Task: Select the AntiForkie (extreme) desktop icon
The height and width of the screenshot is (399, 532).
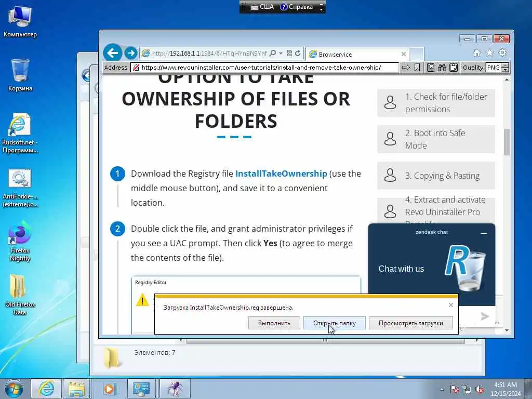Action: 20,188
